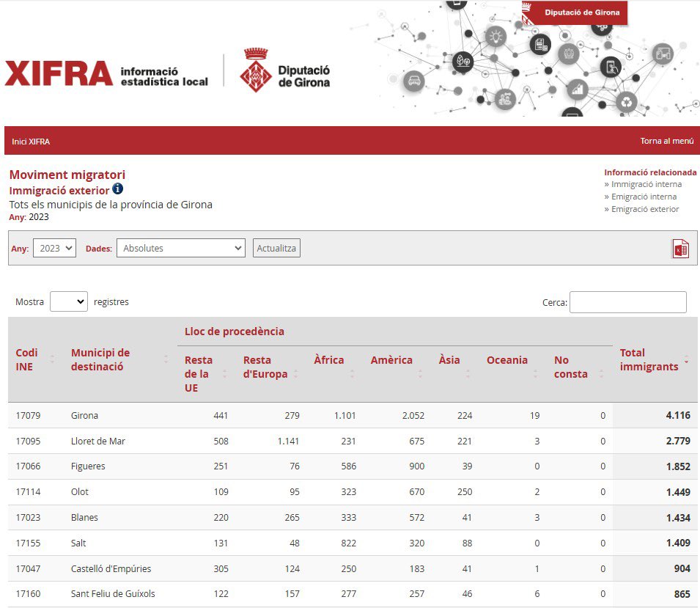Sort by Total immigrants arrow
The image size is (700, 608).
coord(686,359)
